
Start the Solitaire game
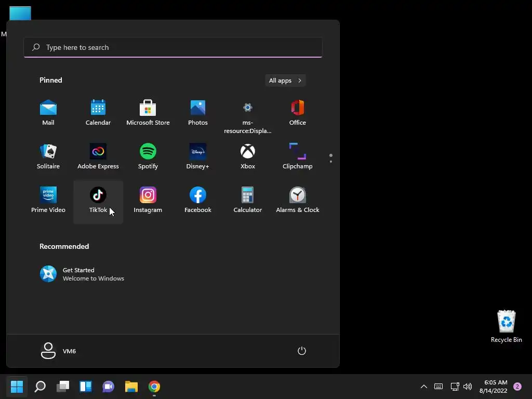(48, 157)
